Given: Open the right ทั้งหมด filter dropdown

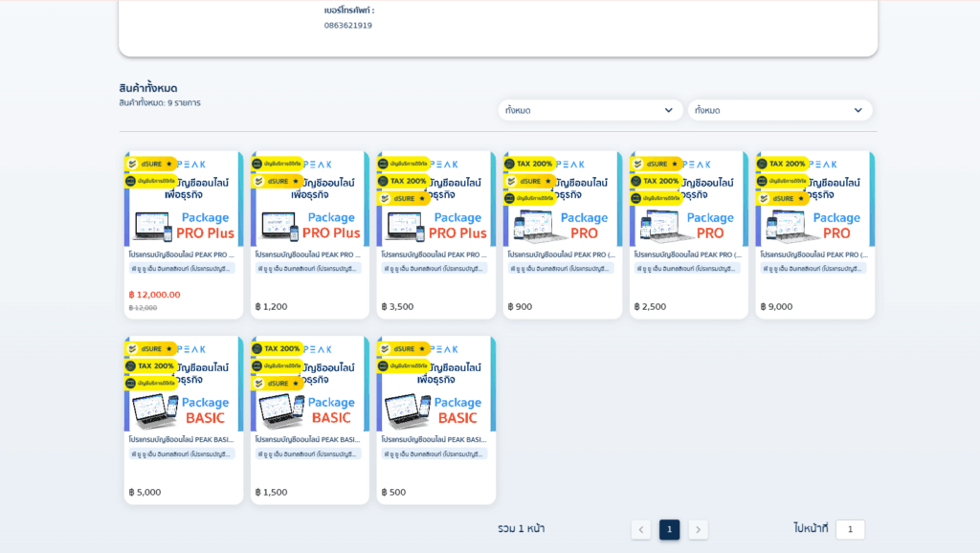Looking at the screenshot, I should click(779, 110).
